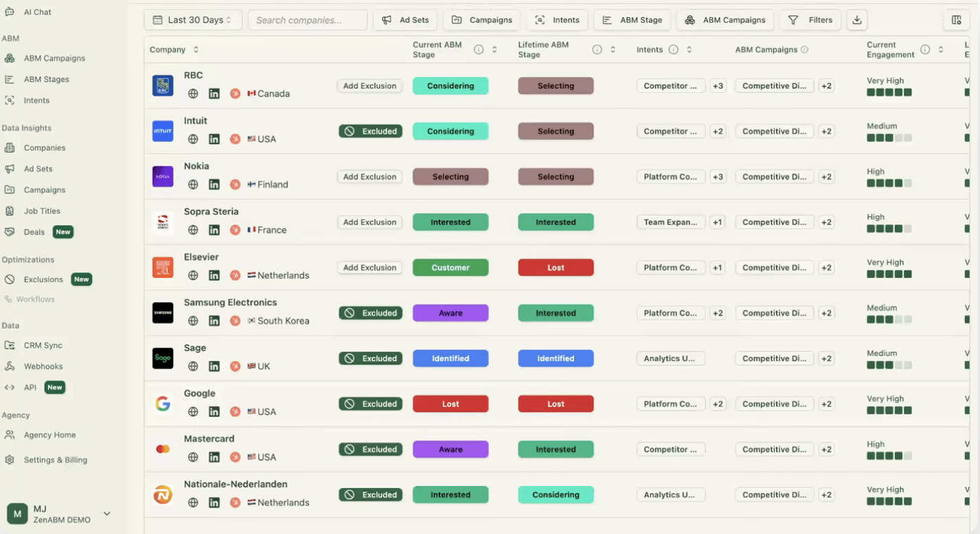Screen dimensions: 980x534
Task: Toggle Excluded badge on Google row
Action: (370, 404)
